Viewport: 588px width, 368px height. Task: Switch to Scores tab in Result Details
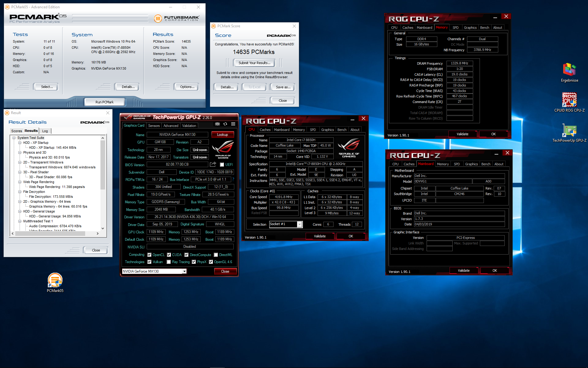17,131
